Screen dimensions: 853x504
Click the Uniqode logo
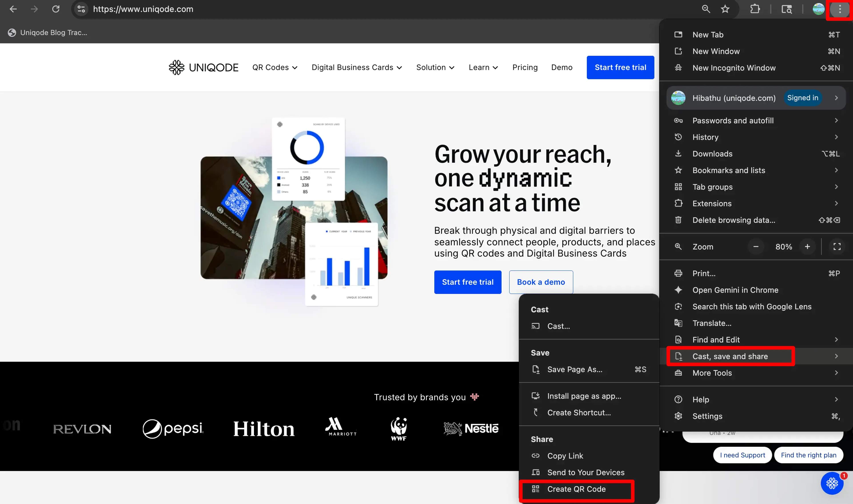pyautogui.click(x=203, y=67)
